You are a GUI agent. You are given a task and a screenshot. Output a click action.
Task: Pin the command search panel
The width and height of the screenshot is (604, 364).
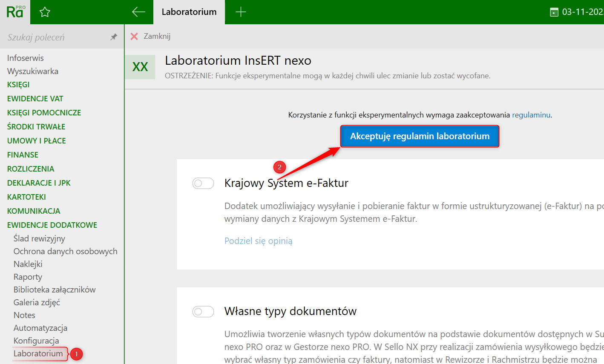(114, 37)
